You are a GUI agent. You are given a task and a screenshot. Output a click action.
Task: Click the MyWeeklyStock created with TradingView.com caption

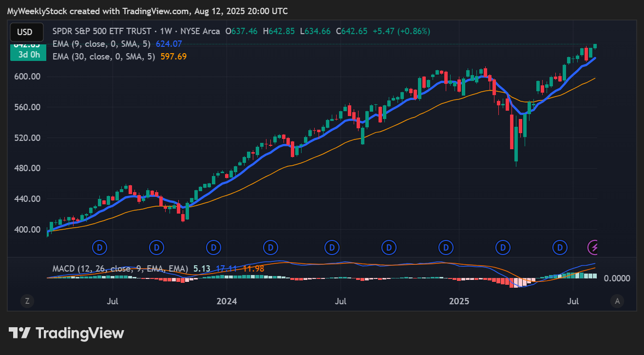[148, 11]
